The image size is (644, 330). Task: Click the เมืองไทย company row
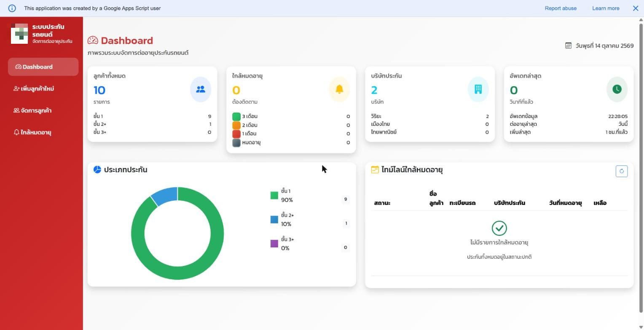coord(430,124)
